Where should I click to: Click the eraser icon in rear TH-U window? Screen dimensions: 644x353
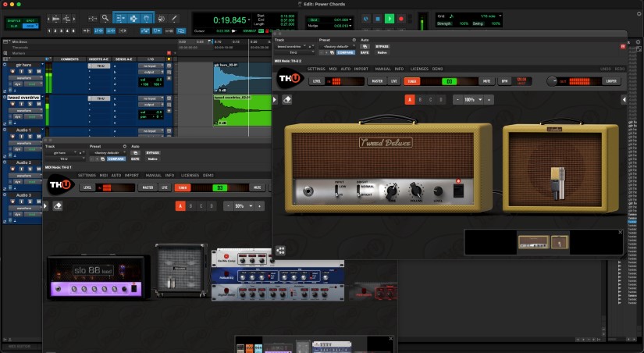pos(58,206)
